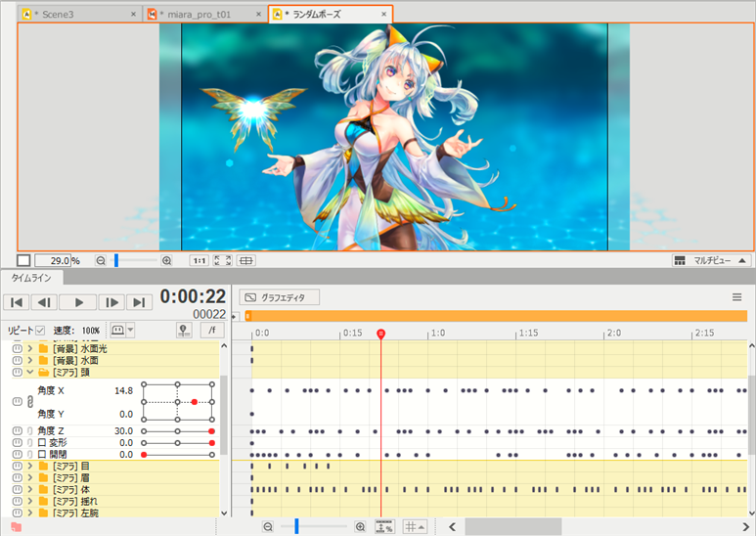This screenshot has width=756, height=536.
Task: Jump to the first frame of the timeline
Action: pos(18,302)
